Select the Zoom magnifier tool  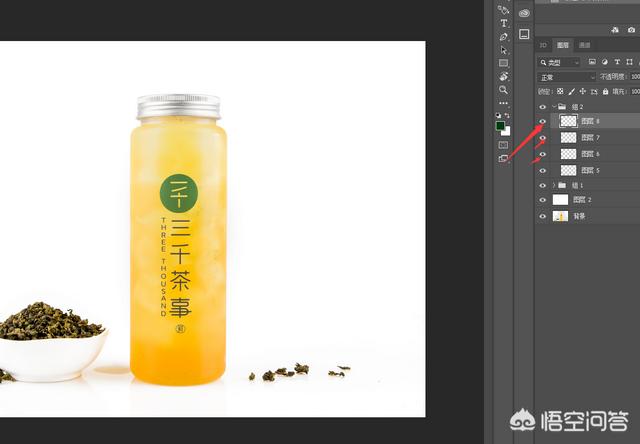(504, 90)
